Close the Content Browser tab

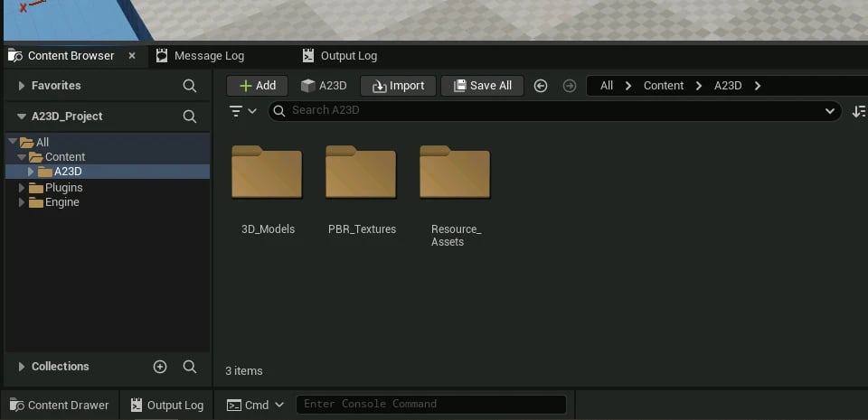[132, 56]
